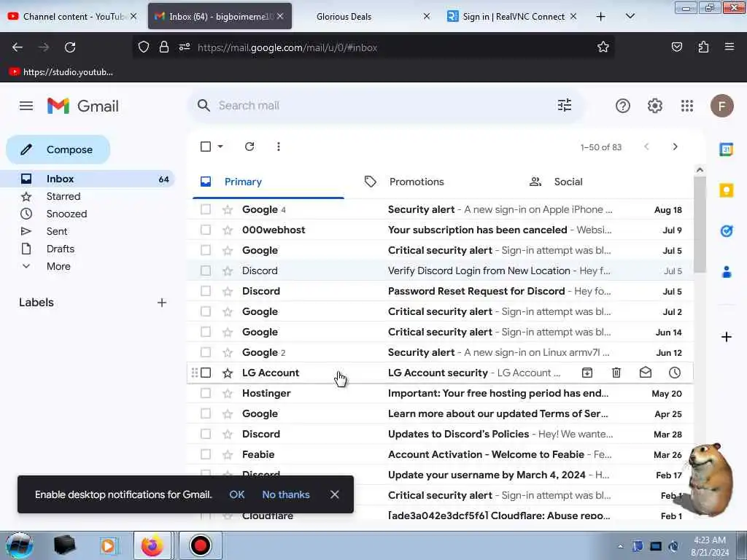Screen dimensions: 747x560
Task: Switch to Primary tab
Action: point(268,182)
